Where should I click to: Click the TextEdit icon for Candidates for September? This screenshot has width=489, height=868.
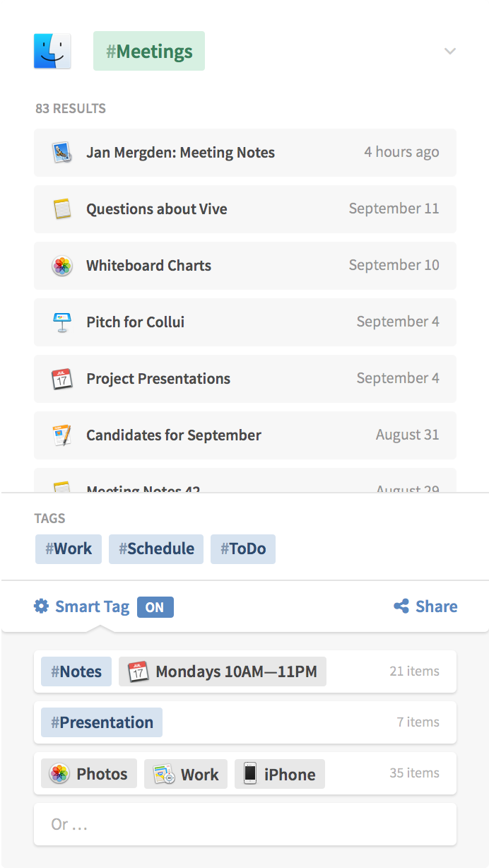click(62, 435)
